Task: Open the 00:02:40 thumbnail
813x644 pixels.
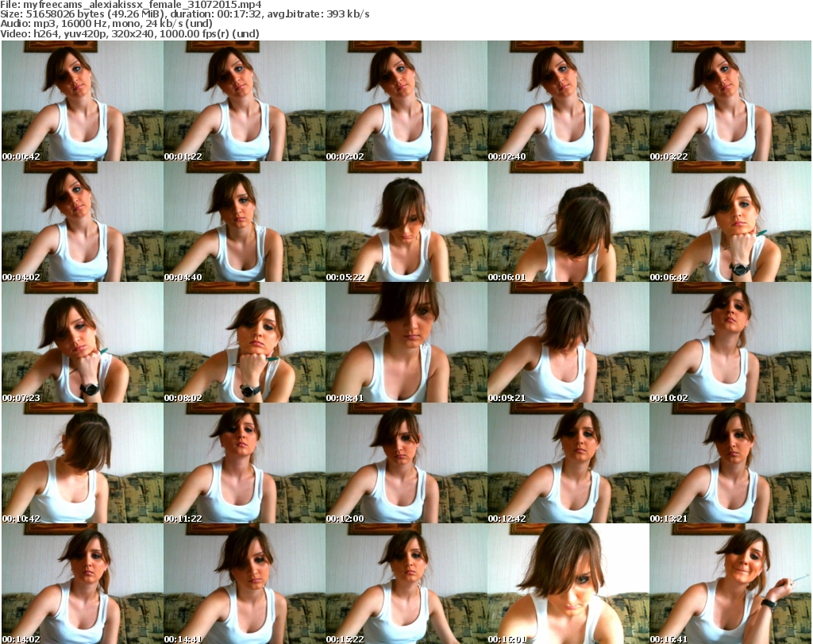Action: [x=568, y=101]
